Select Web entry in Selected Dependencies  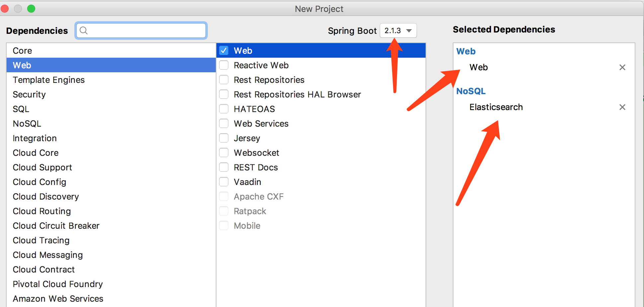478,67
